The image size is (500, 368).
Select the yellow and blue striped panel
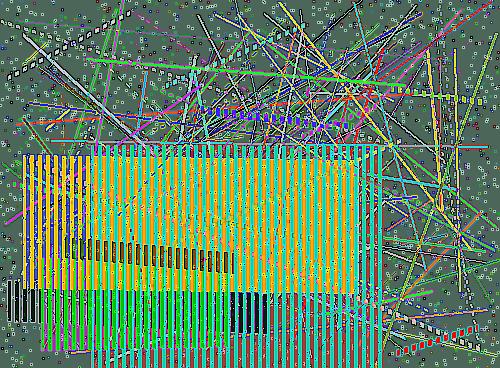pyautogui.click(x=57, y=222)
